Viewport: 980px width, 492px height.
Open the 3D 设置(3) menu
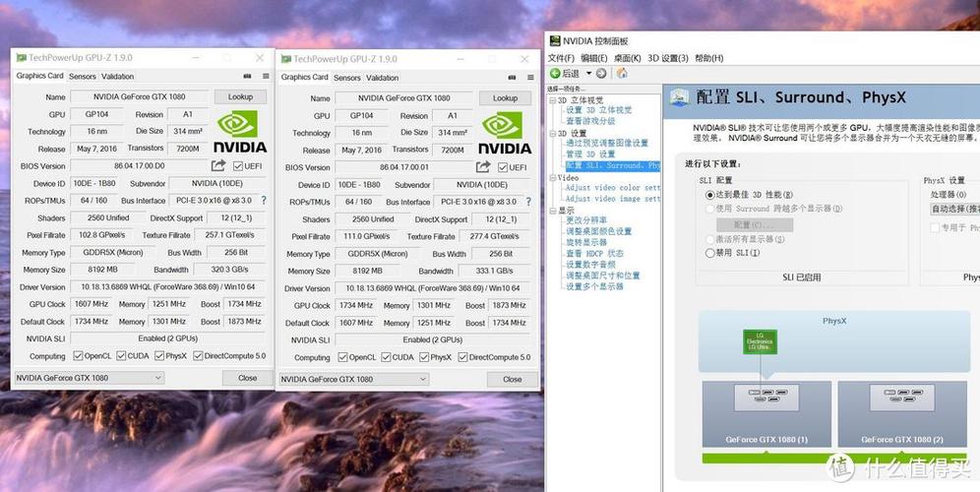tap(667, 57)
